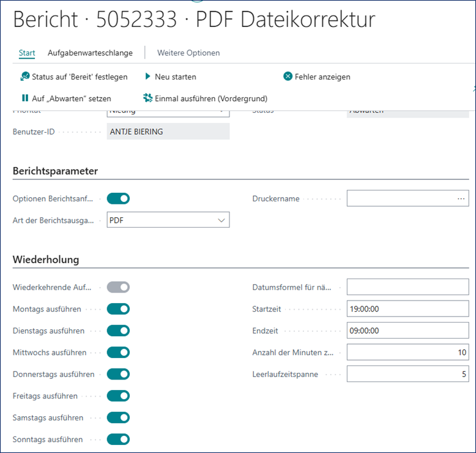Click Einmal ausführen (Vordergrund) text
Image resolution: width=476 pixels, height=453 pixels.
211,99
